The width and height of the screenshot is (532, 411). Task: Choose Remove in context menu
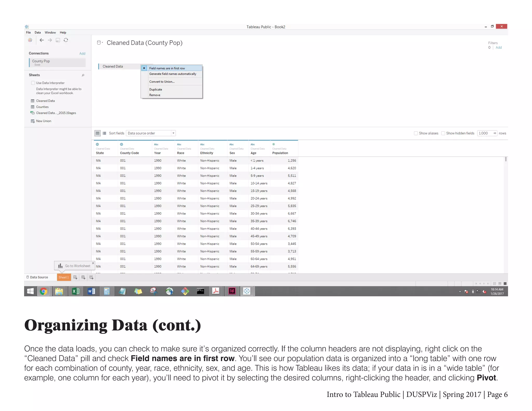click(171, 95)
